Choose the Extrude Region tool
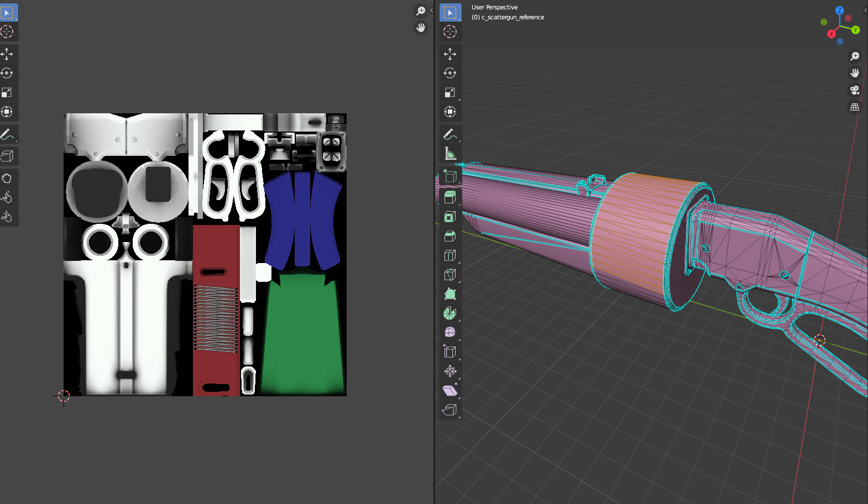This screenshot has width=868, height=504. tap(450, 197)
